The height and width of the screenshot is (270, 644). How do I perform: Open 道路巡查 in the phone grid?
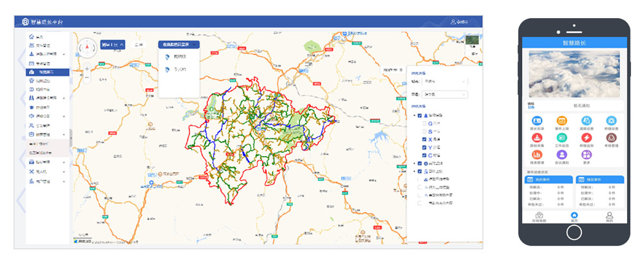586,121
